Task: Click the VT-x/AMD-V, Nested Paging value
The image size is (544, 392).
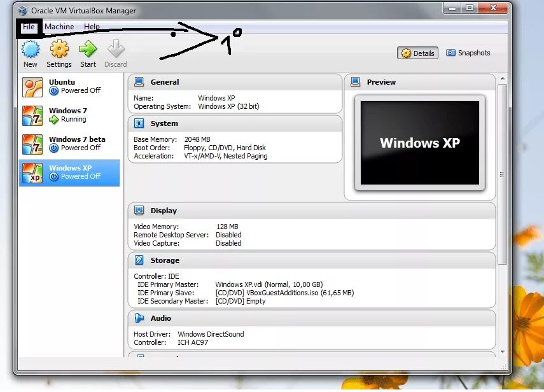Action: pyautogui.click(x=226, y=156)
